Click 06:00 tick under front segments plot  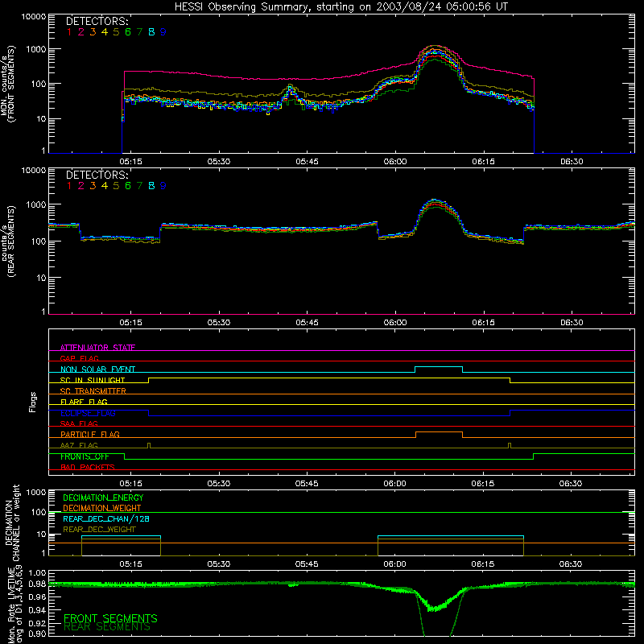[x=395, y=162]
